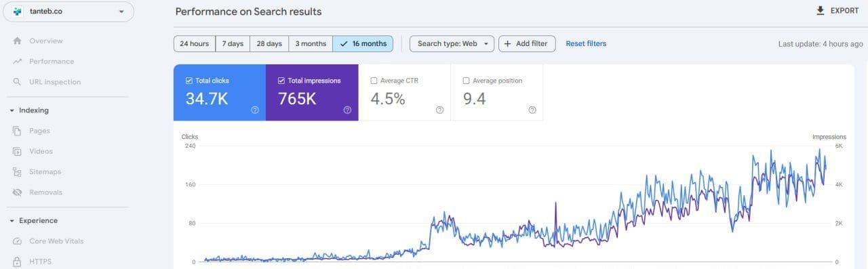Click the EXPORT button
Screen dimensions: 868x269
pos(837,11)
